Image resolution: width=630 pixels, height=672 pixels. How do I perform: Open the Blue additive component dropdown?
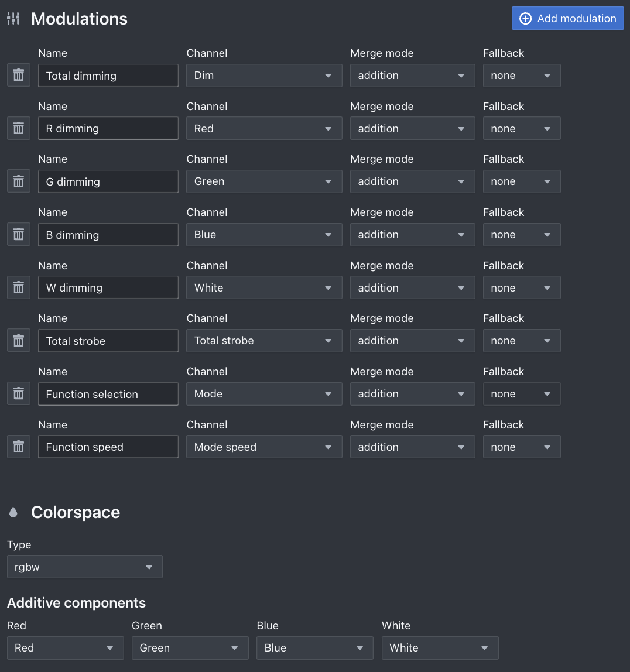tap(314, 648)
